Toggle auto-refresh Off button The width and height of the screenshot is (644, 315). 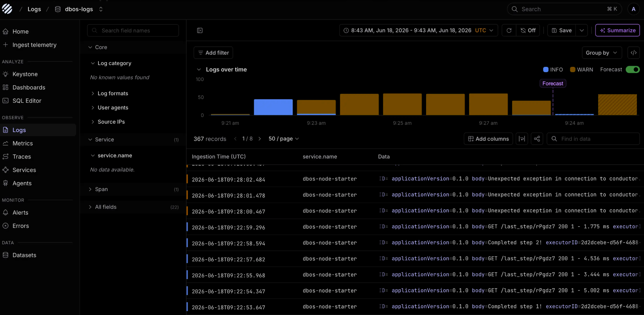[528, 31]
